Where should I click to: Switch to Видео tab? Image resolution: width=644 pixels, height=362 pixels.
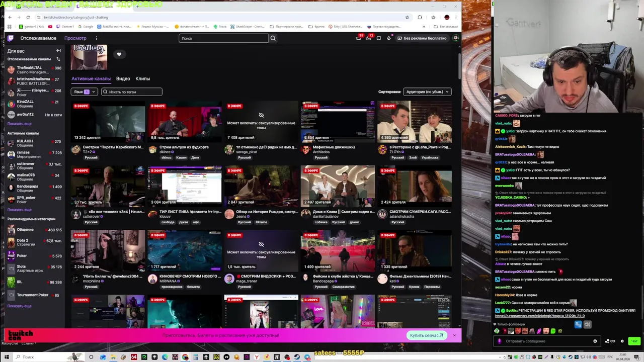pyautogui.click(x=123, y=79)
